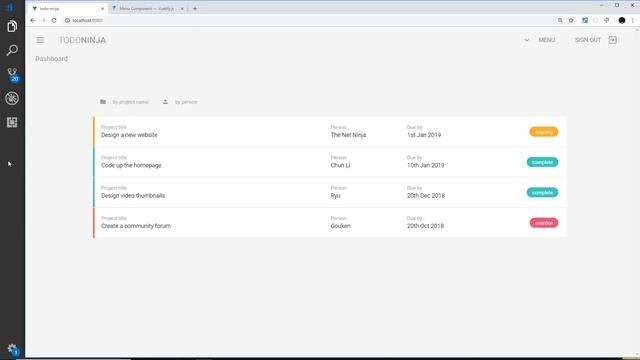
Task: Click the site info icon in address bar
Action: [x=67, y=20]
